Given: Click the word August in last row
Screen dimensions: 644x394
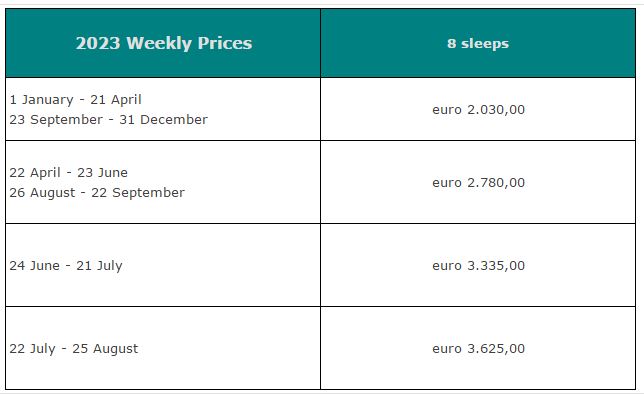Looking at the screenshot, I should click(x=115, y=349).
